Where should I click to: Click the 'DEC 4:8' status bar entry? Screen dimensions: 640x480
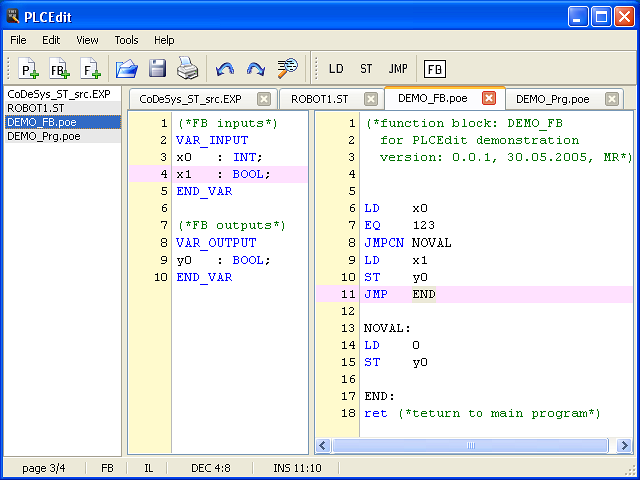(211, 468)
